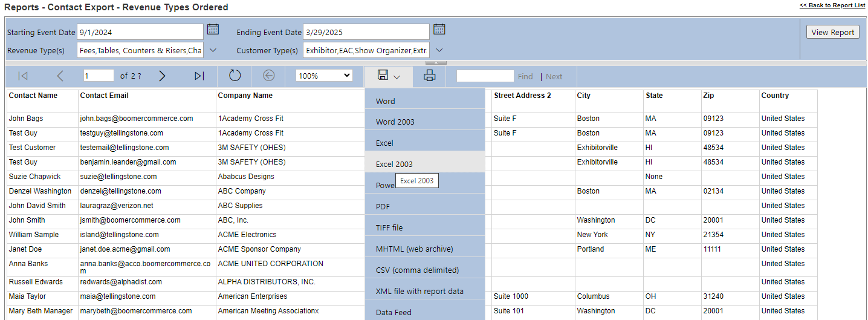Image resolution: width=868 pixels, height=320 pixels.
Task: Click the View Report button
Action: [x=832, y=33]
